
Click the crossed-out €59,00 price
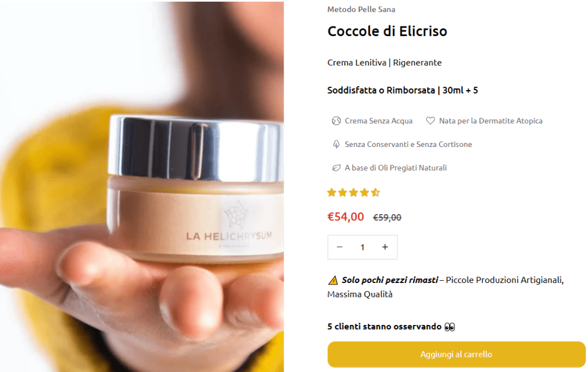(x=387, y=218)
